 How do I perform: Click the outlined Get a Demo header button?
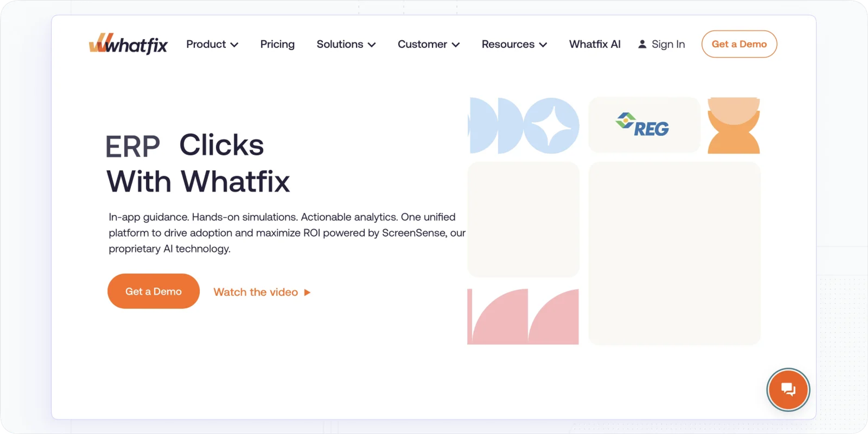[x=739, y=44]
